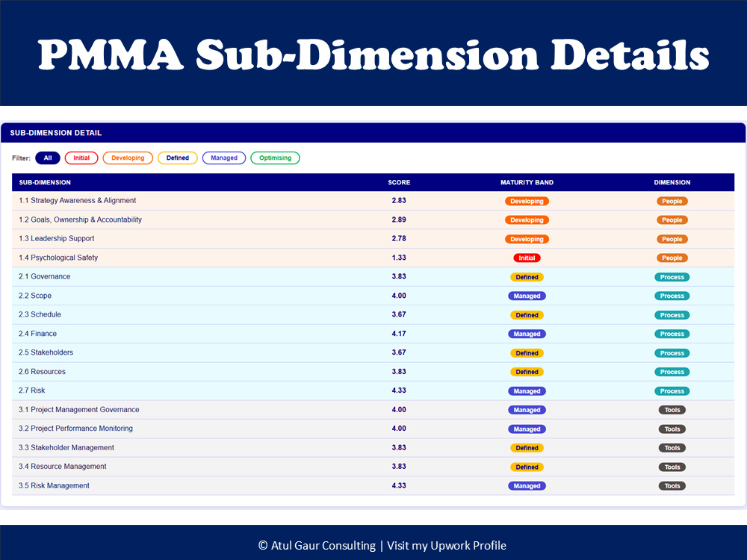The height and width of the screenshot is (560, 747).
Task: Click the MATURITY BAND column header
Action: [x=527, y=182]
